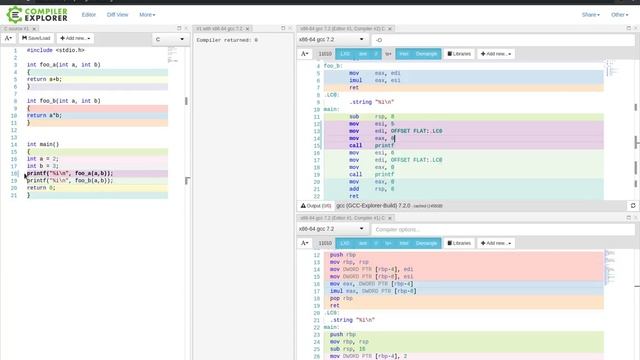Toggle // comments filter in upper compiler

pyautogui.click(x=376, y=54)
